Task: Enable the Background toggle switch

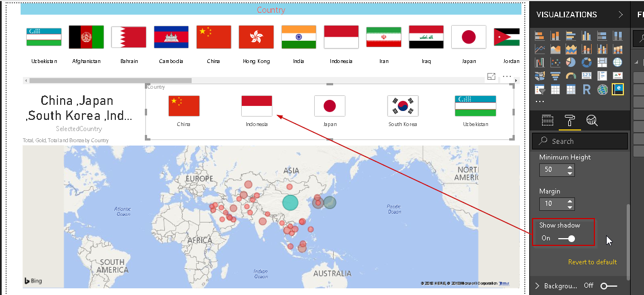Action: pyautogui.click(x=608, y=286)
